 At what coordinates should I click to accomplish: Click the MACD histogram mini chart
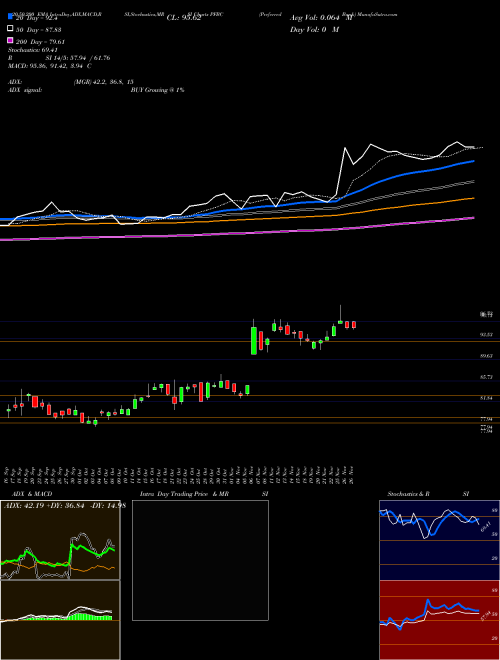(x=60, y=620)
